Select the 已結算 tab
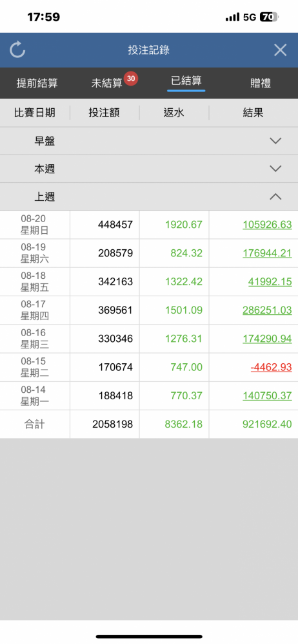The width and height of the screenshot is (298, 644). coord(186,80)
